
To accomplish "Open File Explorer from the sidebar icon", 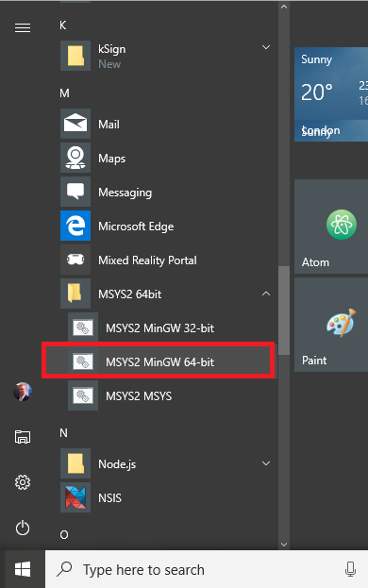I will tap(23, 437).
